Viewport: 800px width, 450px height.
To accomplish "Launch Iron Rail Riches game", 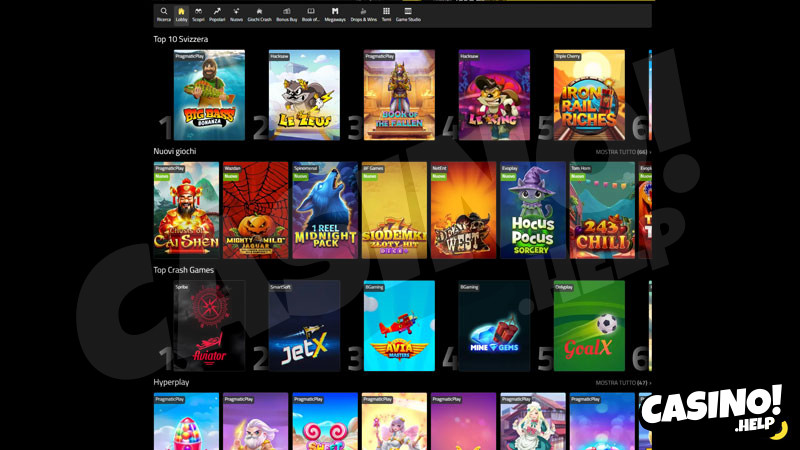I will [x=589, y=95].
